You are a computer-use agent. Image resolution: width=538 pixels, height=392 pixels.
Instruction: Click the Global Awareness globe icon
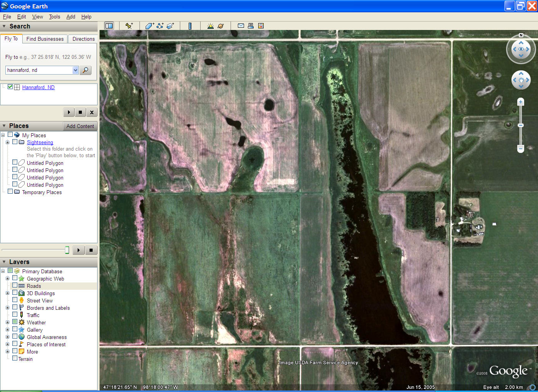tap(22, 337)
